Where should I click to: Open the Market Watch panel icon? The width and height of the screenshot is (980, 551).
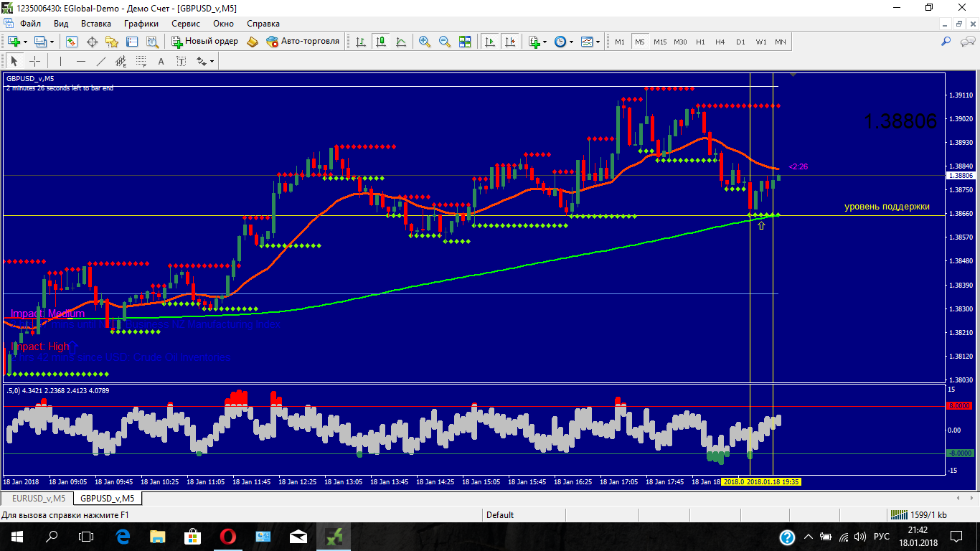click(72, 42)
